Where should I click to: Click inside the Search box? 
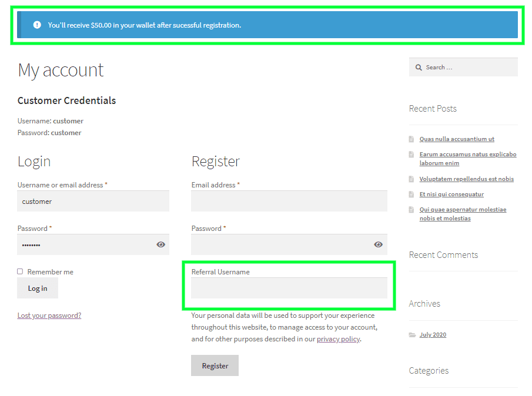tap(464, 67)
